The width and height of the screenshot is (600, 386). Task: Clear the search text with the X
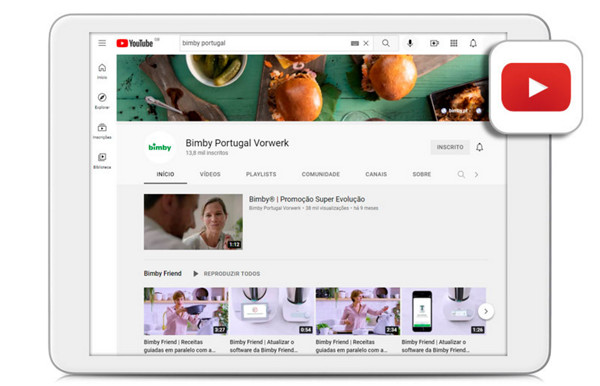click(x=366, y=43)
